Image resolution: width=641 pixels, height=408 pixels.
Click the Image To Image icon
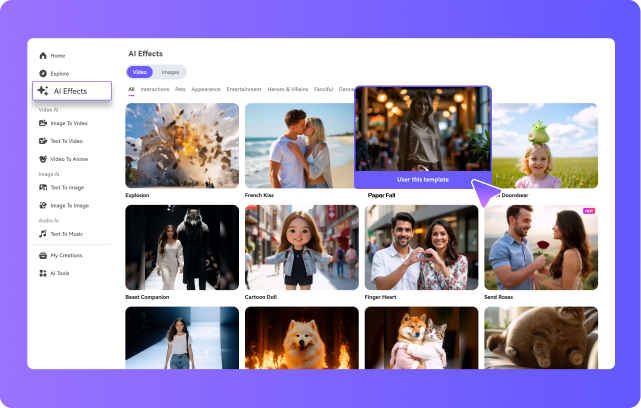point(43,206)
